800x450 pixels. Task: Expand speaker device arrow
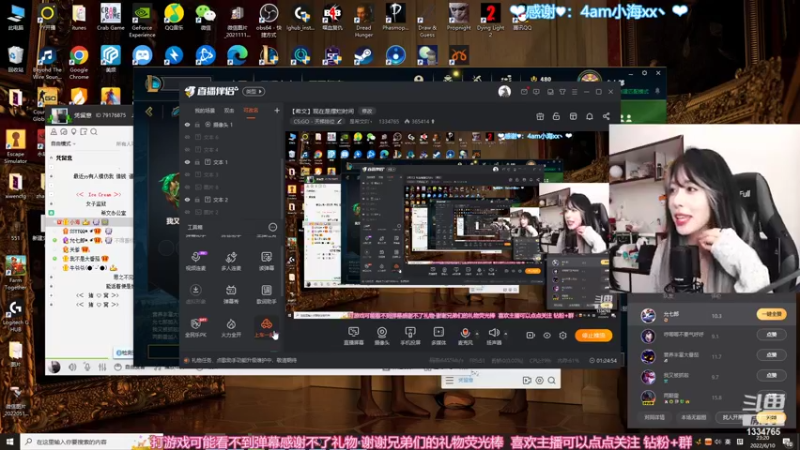[506, 334]
